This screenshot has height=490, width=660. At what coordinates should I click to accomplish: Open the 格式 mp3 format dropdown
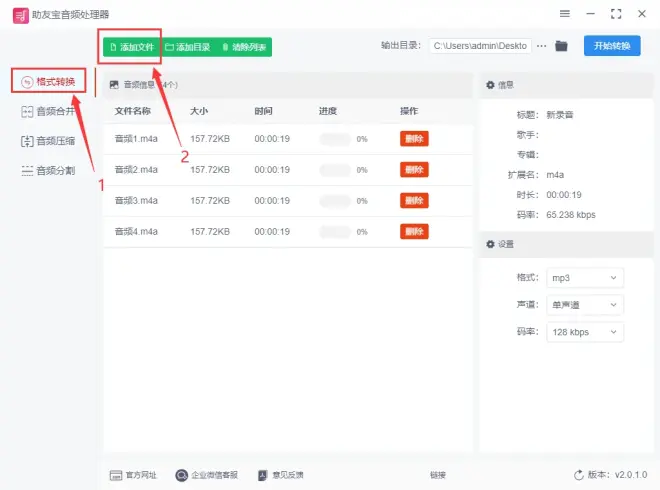coord(585,278)
